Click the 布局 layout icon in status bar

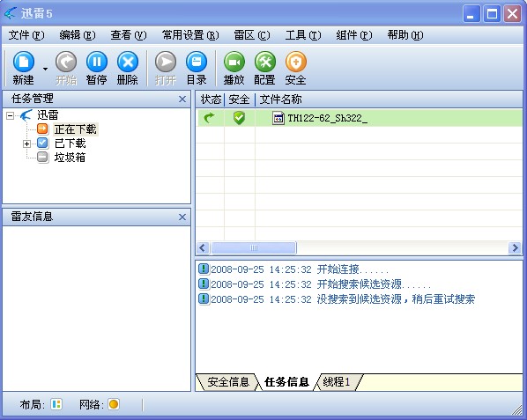point(56,404)
